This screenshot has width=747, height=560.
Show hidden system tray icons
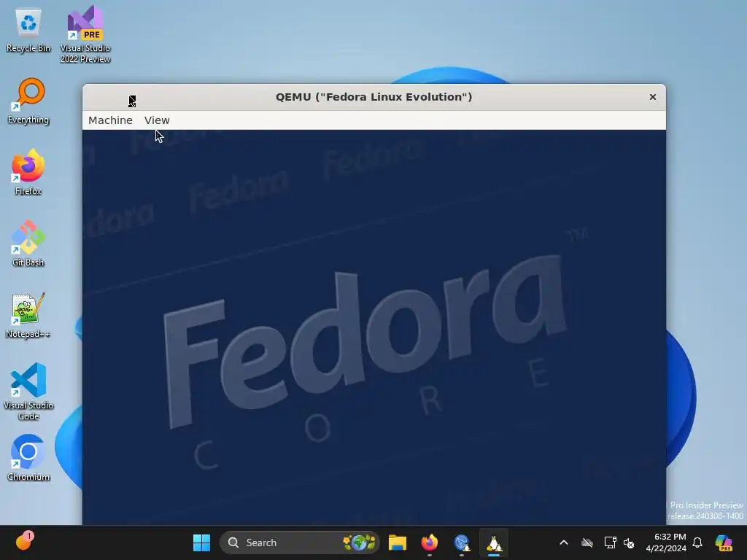click(x=564, y=542)
